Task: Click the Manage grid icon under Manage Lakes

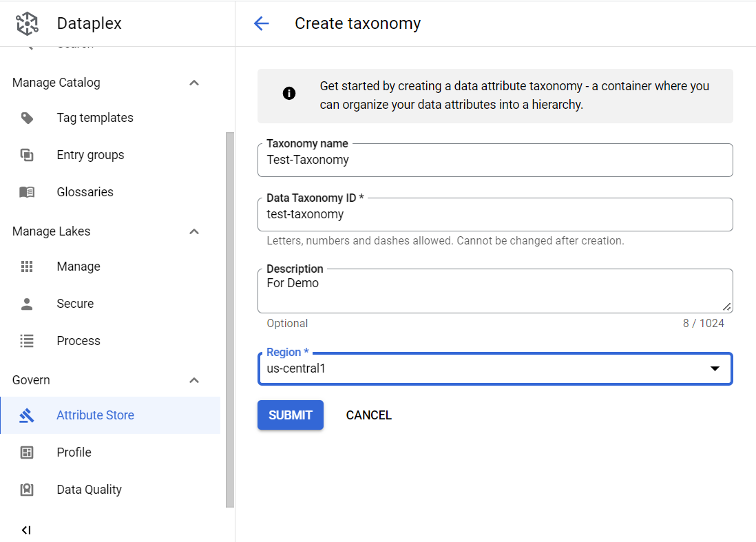Action: point(27,267)
